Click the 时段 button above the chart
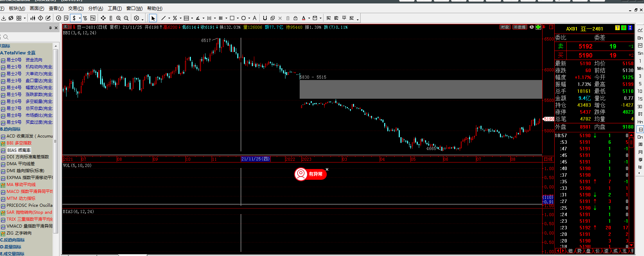Image resolution: width=644 pixels, height=256 pixels. click(505, 27)
